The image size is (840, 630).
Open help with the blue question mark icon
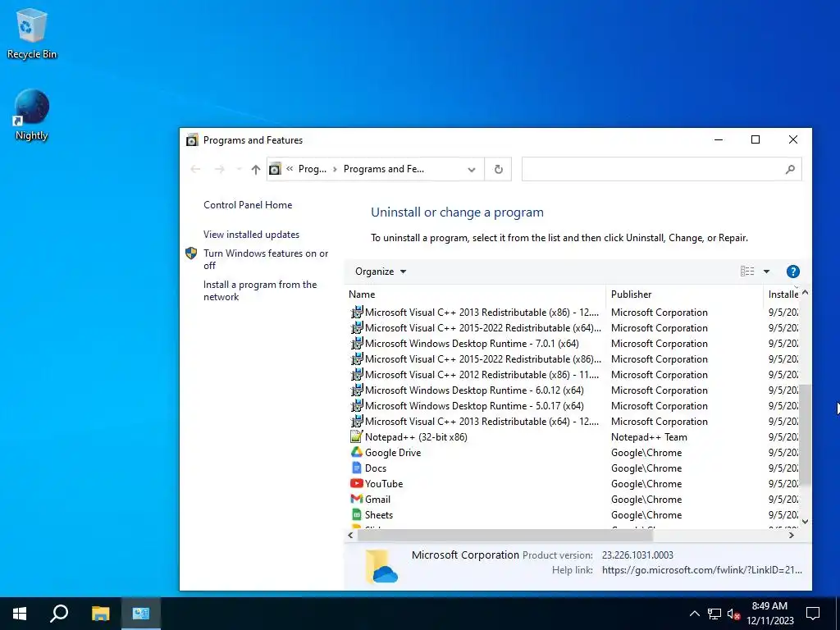[x=793, y=272]
